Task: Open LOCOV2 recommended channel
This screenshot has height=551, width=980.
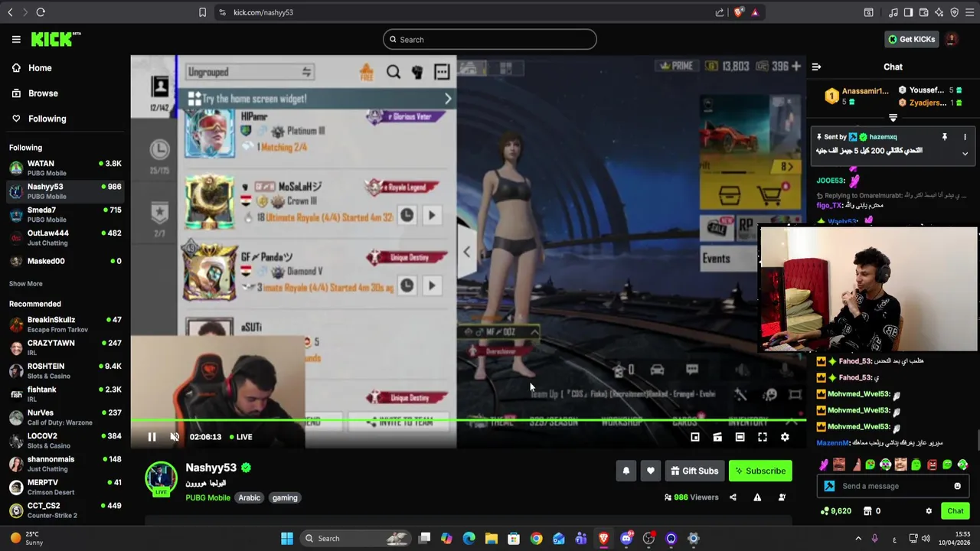Action: point(65,440)
